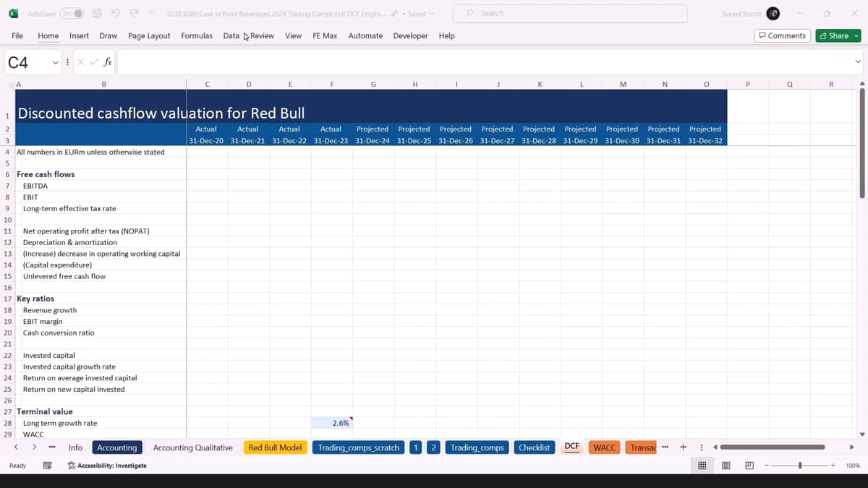Switch to the sheet tab named 2

[433, 448]
